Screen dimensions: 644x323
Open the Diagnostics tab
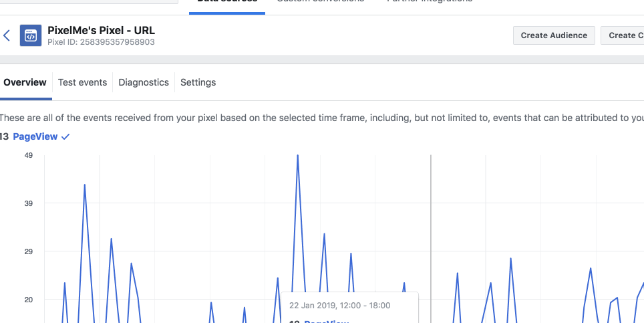pyautogui.click(x=144, y=82)
